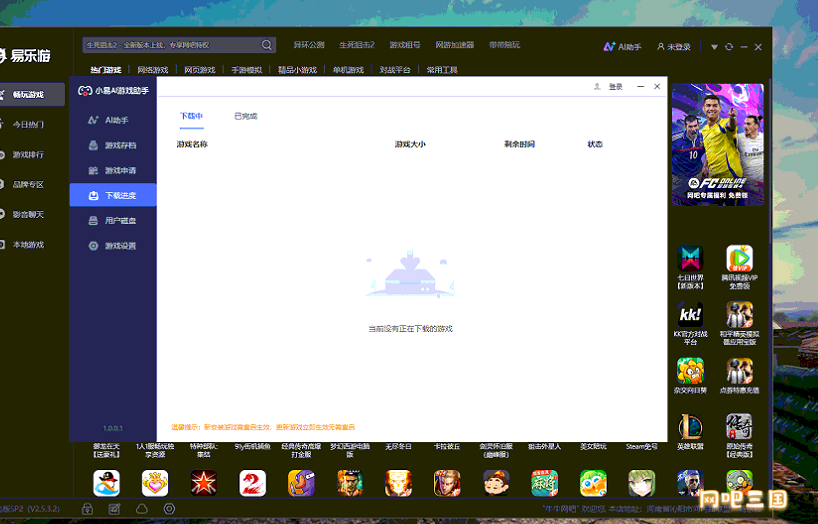Launch the 英雄联盟 icon
The width and height of the screenshot is (818, 524).
[x=690, y=427]
